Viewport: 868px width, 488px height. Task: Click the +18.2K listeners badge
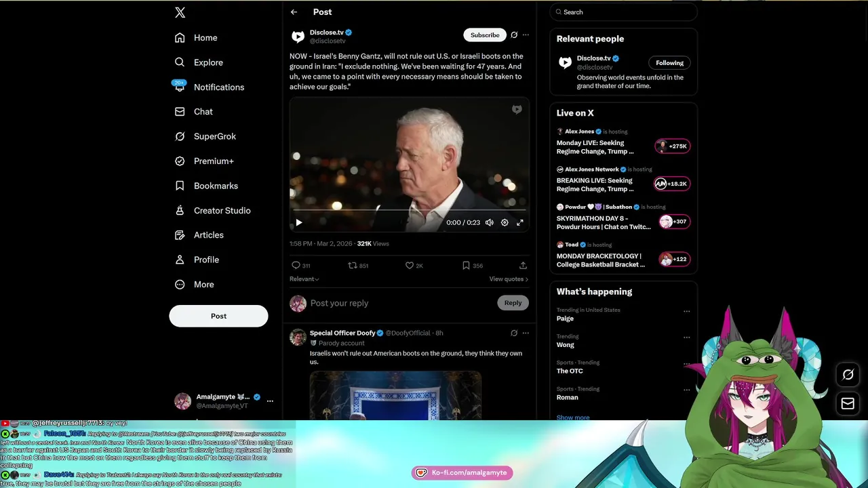pyautogui.click(x=672, y=184)
